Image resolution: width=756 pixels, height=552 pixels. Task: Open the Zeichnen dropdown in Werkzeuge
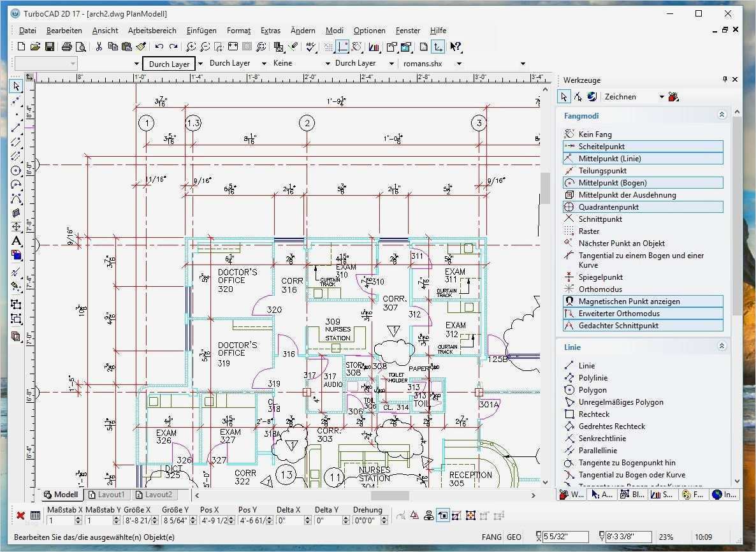tap(662, 97)
